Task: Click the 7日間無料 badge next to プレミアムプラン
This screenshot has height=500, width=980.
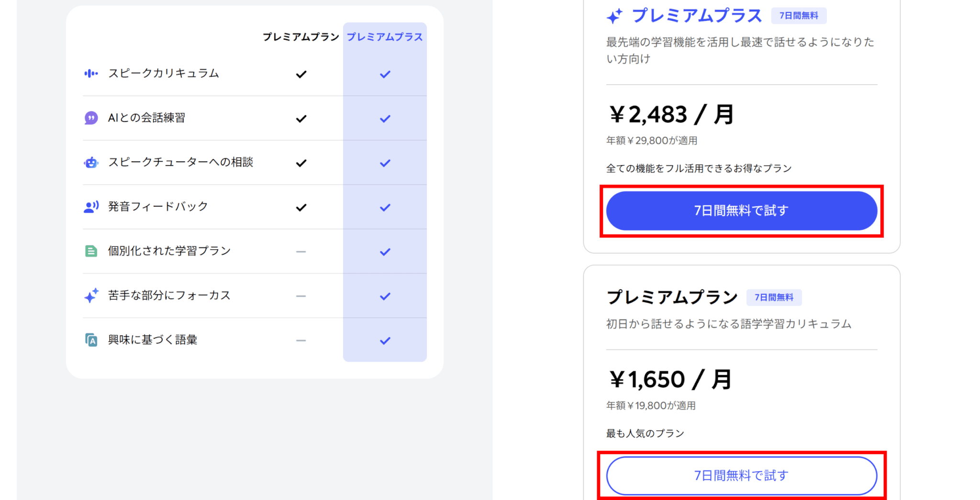Action: point(774,298)
